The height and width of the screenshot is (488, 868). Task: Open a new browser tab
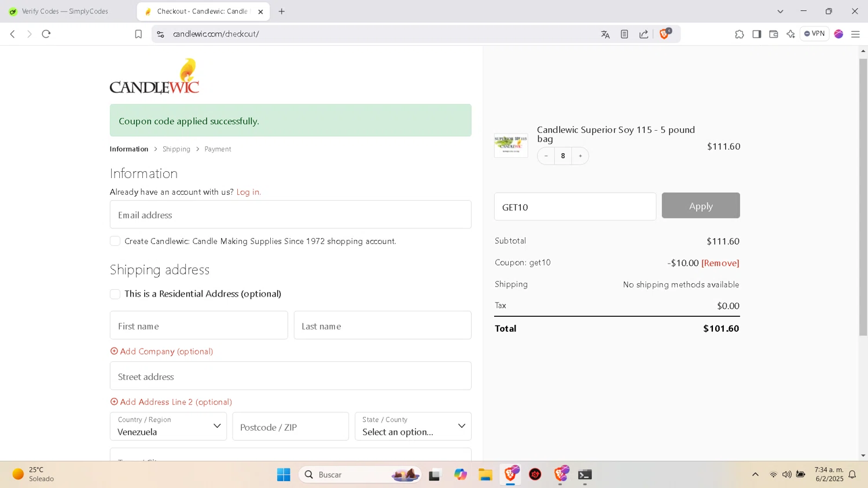tap(282, 11)
